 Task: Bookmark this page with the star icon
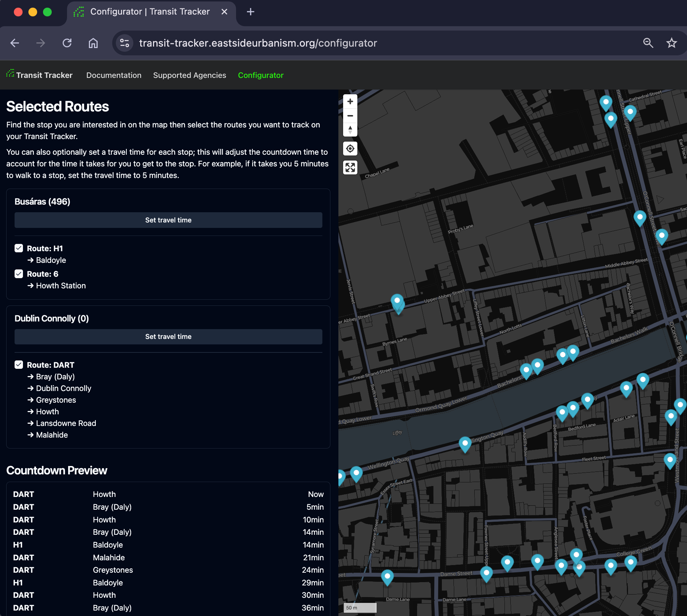671,43
